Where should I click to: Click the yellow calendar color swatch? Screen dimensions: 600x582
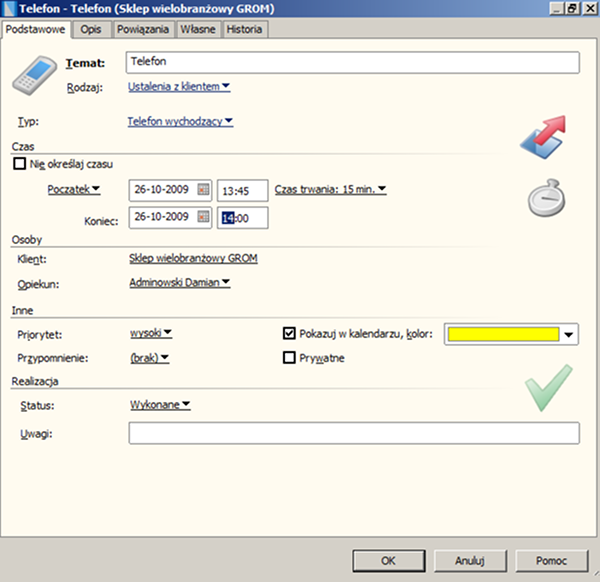coord(502,335)
